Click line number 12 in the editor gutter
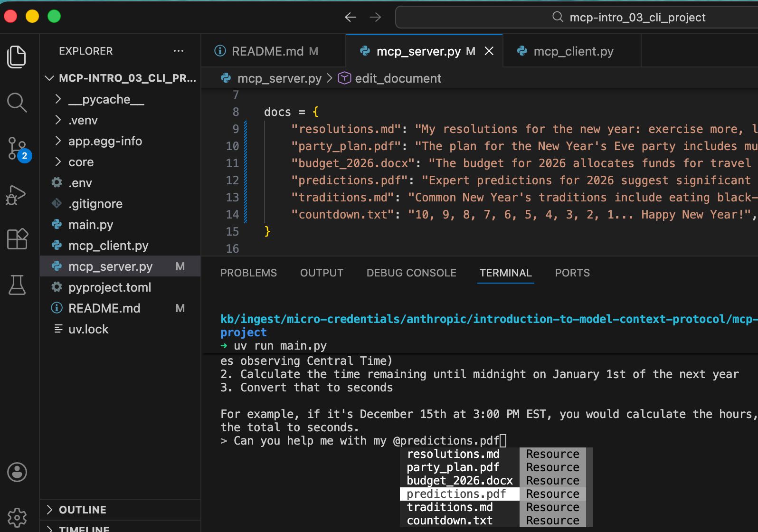The image size is (758, 532). pyautogui.click(x=232, y=180)
